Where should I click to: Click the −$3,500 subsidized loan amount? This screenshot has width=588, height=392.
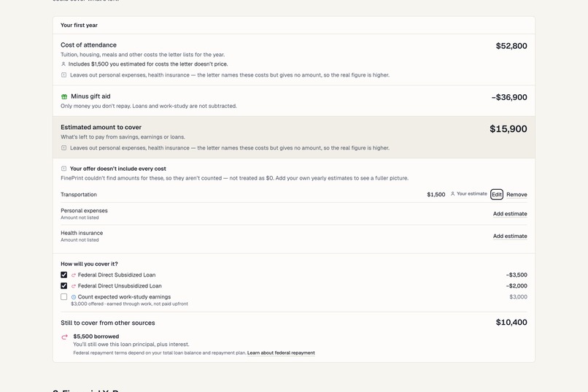pyautogui.click(x=517, y=275)
